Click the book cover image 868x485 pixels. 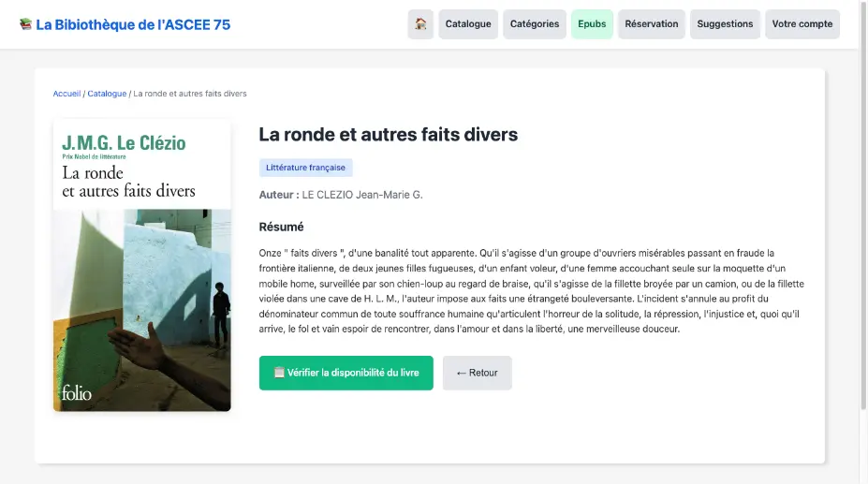[x=141, y=265]
